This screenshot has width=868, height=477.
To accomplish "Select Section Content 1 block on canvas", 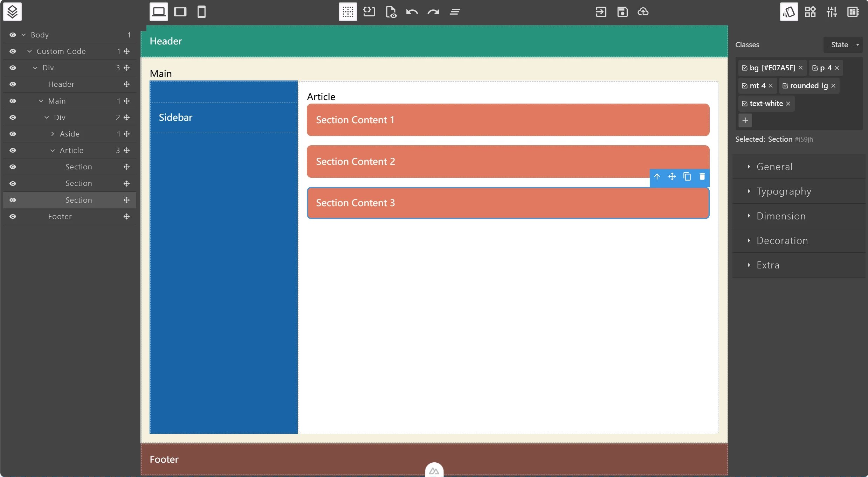I will (x=508, y=120).
